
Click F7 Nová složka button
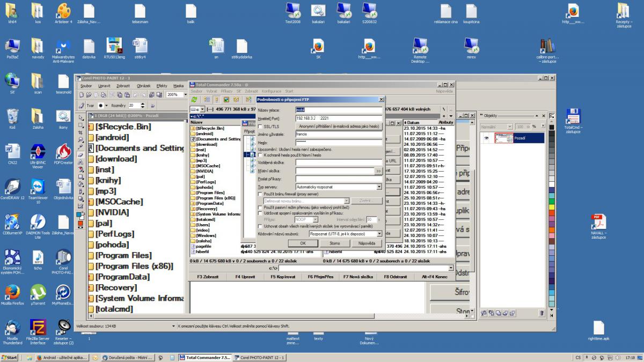point(358,277)
